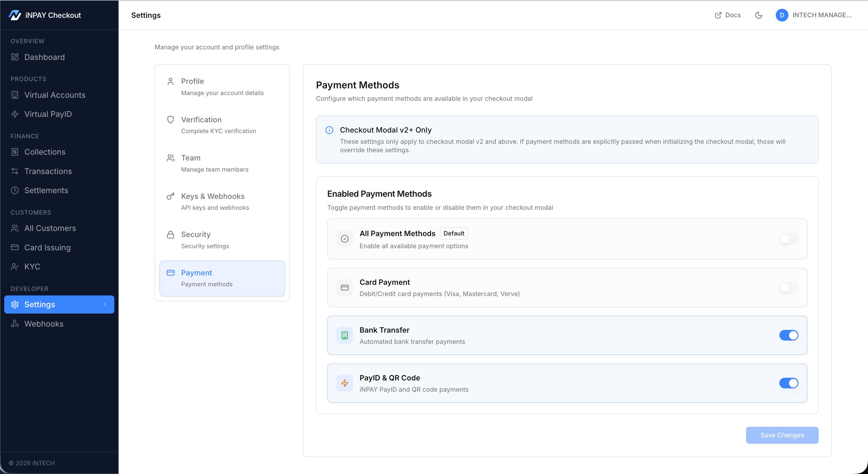This screenshot has width=868, height=474.
Task: Open the Docs link
Action: tap(728, 15)
